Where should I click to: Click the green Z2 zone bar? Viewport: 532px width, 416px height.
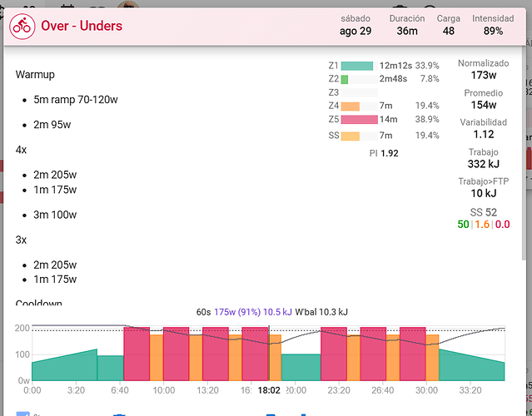[x=345, y=79]
